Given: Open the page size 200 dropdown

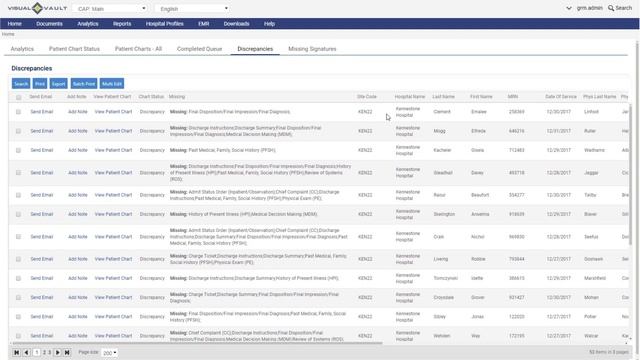Looking at the screenshot, I should (x=109, y=353).
